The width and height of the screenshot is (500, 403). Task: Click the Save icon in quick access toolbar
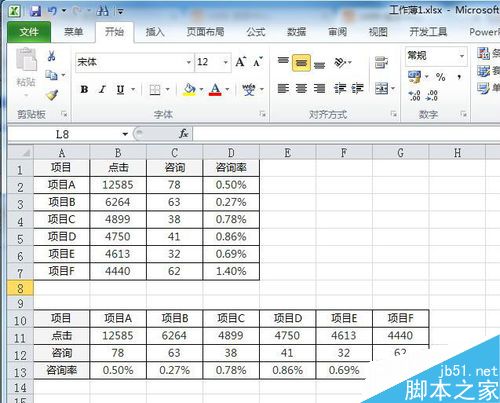point(35,11)
